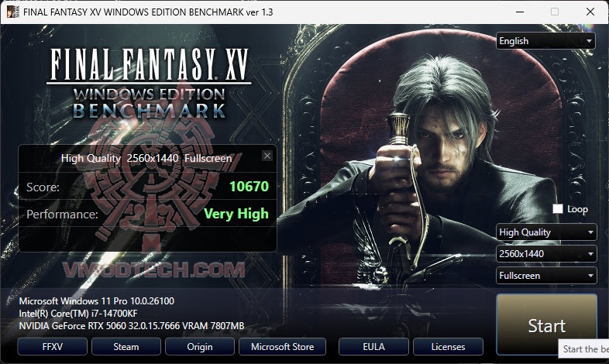Open the Origin store button

click(200, 346)
